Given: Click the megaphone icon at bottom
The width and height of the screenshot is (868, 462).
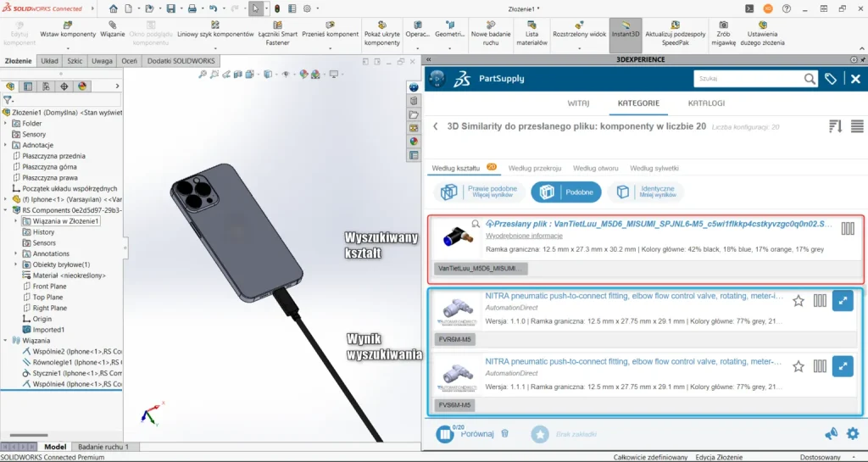Looking at the screenshot, I should 831,434.
